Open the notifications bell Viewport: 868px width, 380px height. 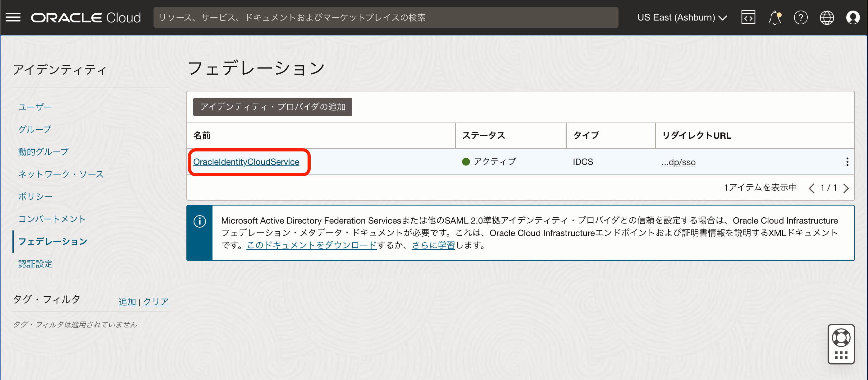(774, 17)
